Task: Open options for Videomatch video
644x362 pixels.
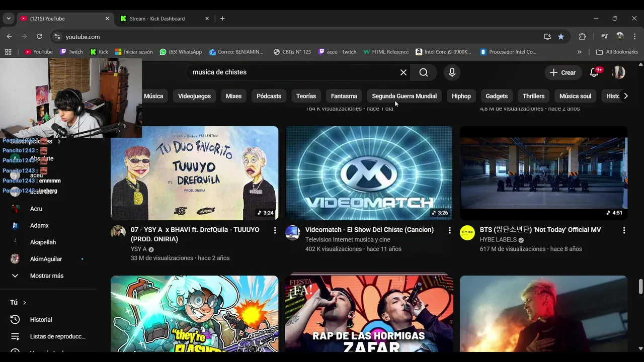Action: tap(449, 230)
